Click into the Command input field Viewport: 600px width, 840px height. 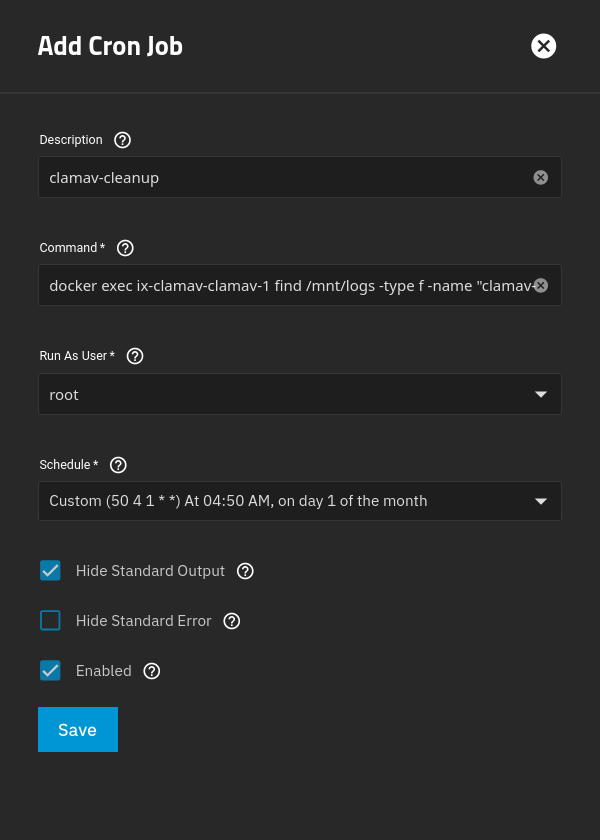[280, 285]
